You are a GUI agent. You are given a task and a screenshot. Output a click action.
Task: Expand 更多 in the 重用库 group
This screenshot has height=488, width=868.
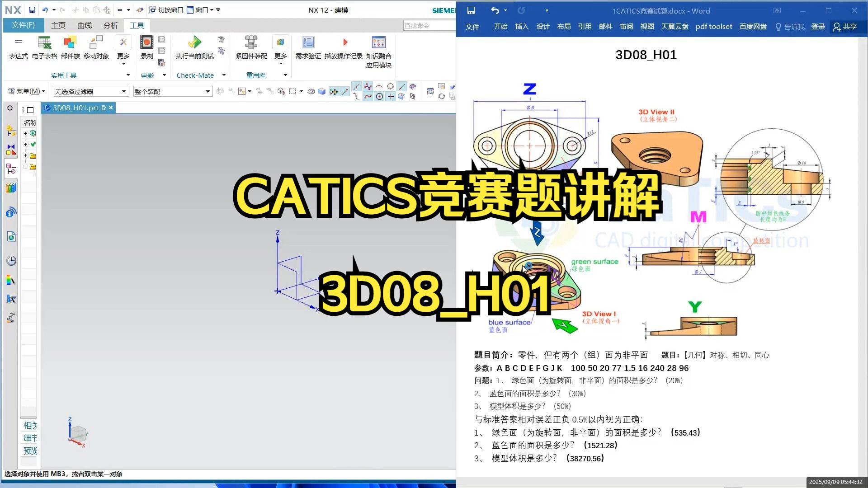click(280, 51)
